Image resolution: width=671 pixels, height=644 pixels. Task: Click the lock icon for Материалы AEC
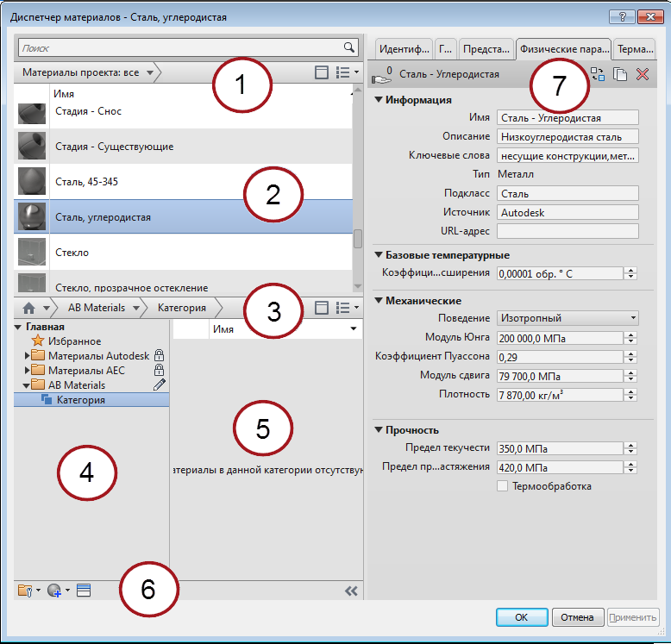point(159,370)
